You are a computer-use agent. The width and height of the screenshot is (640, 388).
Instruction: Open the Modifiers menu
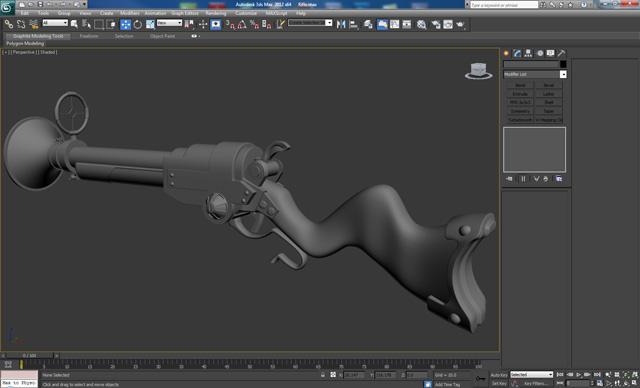[130, 13]
